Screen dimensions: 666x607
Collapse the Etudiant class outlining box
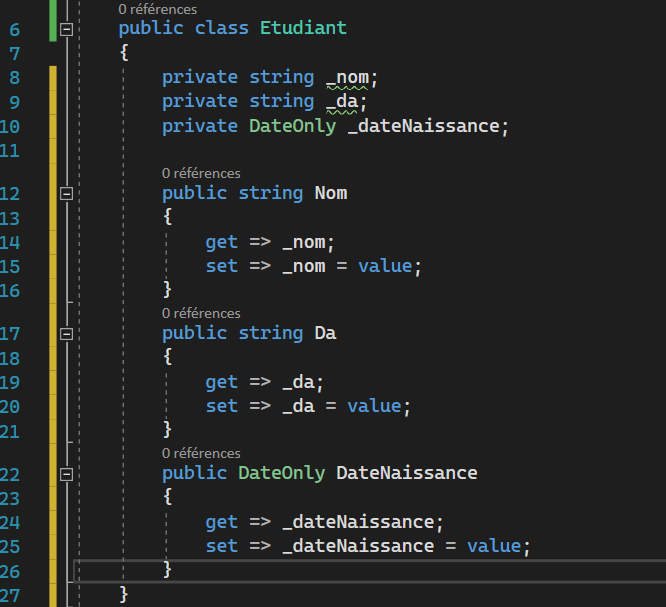pyautogui.click(x=67, y=29)
